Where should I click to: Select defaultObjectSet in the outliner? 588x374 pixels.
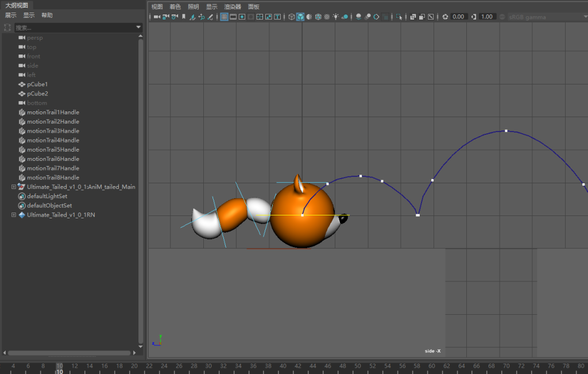49,206
